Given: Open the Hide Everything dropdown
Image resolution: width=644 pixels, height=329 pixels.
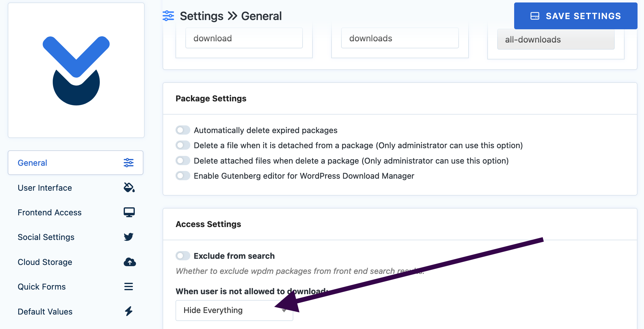Looking at the screenshot, I should [x=234, y=311].
